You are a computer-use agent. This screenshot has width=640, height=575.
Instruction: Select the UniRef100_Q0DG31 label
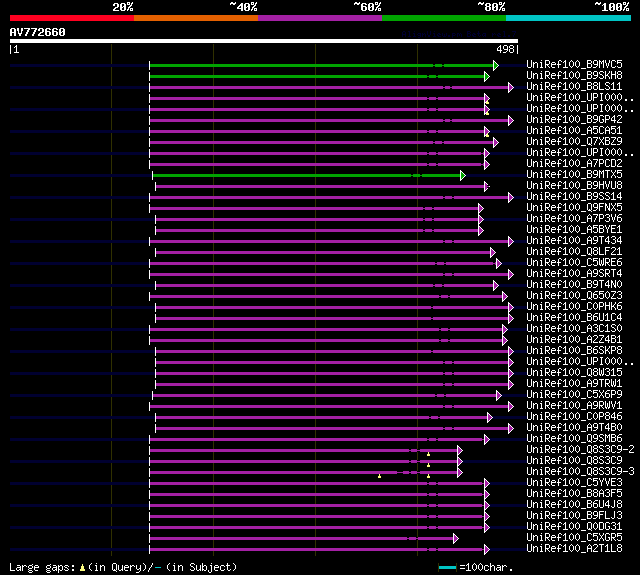[574, 527]
